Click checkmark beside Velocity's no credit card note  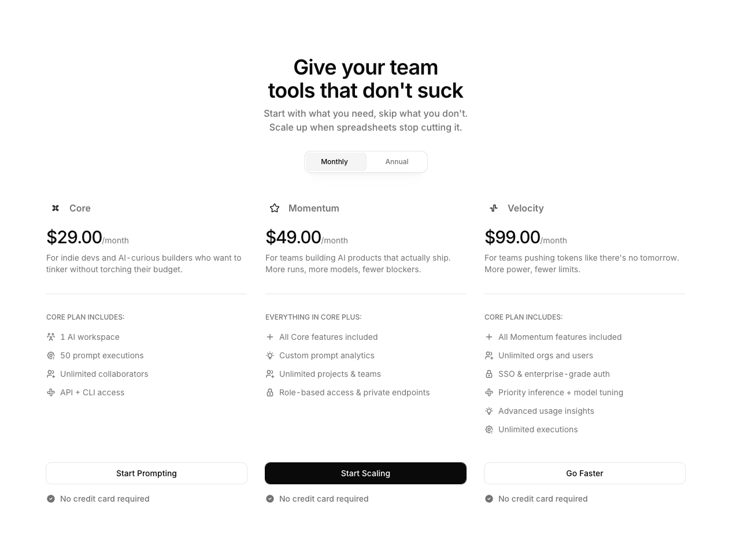pyautogui.click(x=489, y=498)
